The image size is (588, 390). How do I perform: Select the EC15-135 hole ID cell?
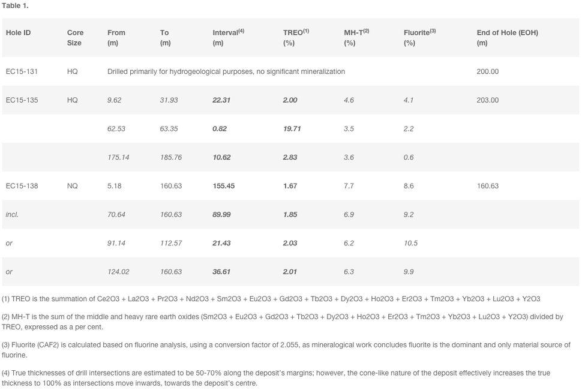pyautogui.click(x=22, y=100)
